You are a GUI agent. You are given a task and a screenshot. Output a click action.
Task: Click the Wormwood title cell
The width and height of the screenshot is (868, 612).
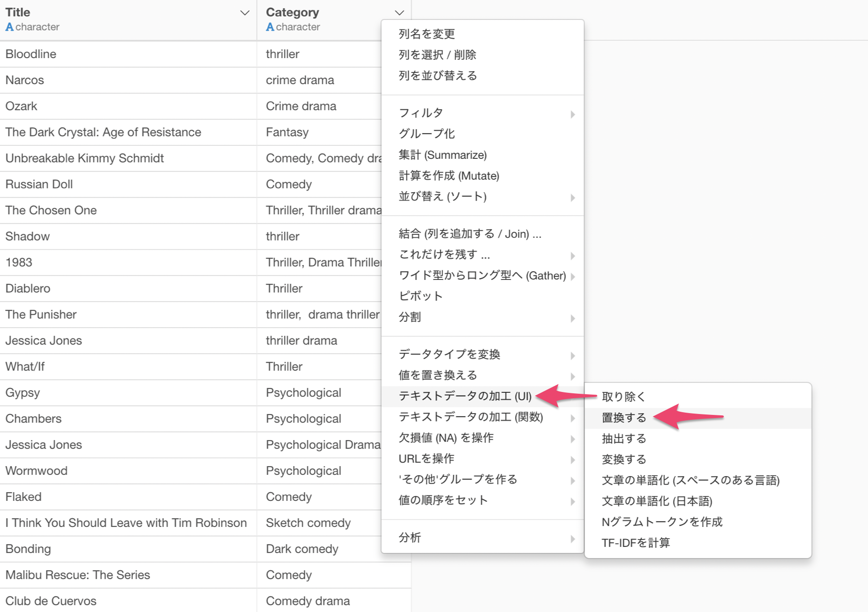[x=128, y=471]
